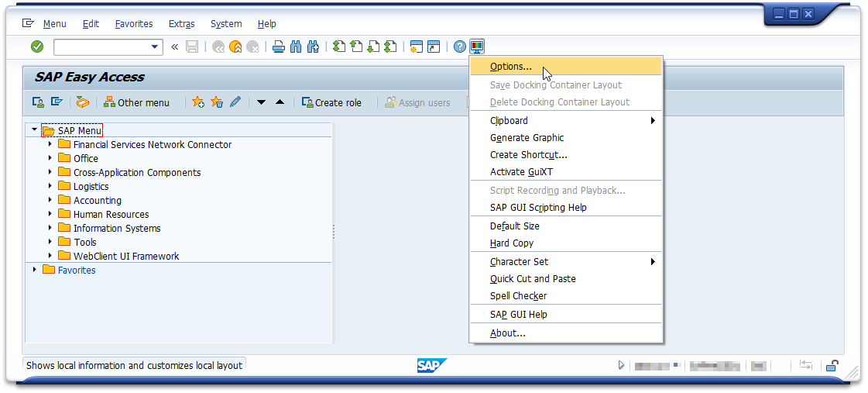Click the User Menu icon
868x393 pixels.
[38, 102]
